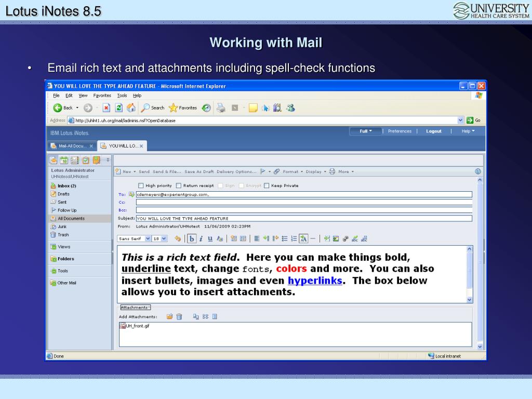Click the browser Home icon
The height and width of the screenshot is (399, 532).
point(131,108)
